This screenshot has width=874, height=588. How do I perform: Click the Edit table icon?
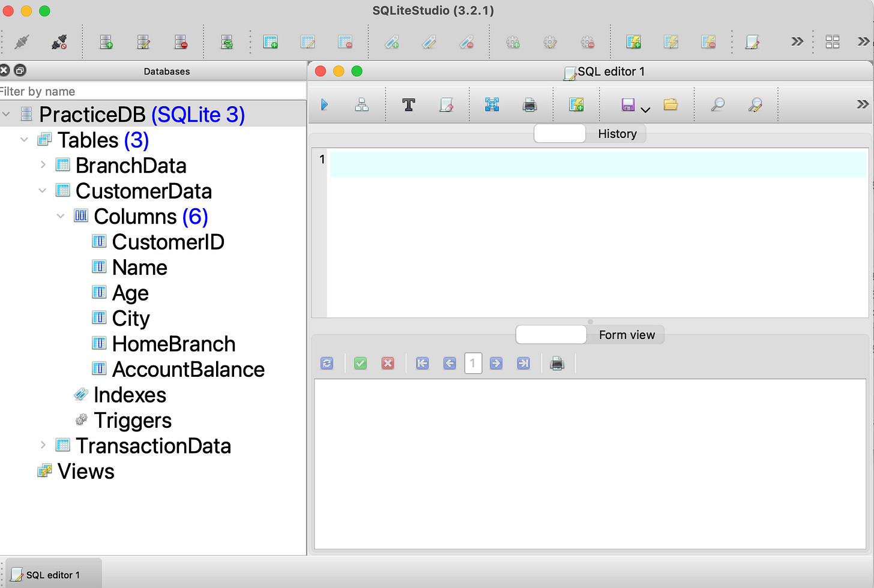click(x=308, y=42)
